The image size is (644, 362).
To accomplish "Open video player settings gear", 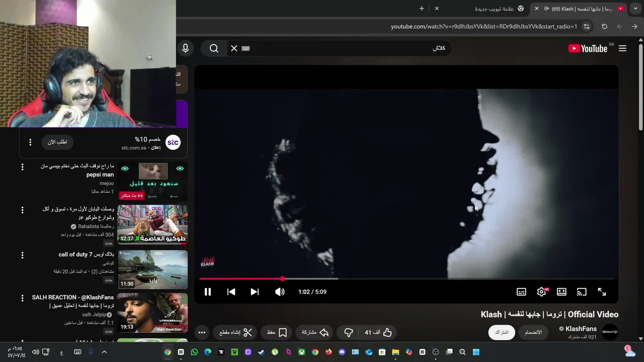I will [x=541, y=292].
